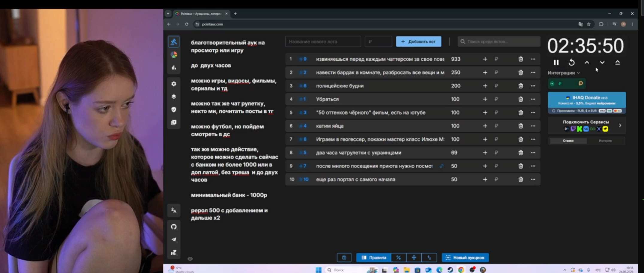The height and width of the screenshot is (273, 644).
Task: Open more options for "еще раз портал" lot
Action: 533,180
